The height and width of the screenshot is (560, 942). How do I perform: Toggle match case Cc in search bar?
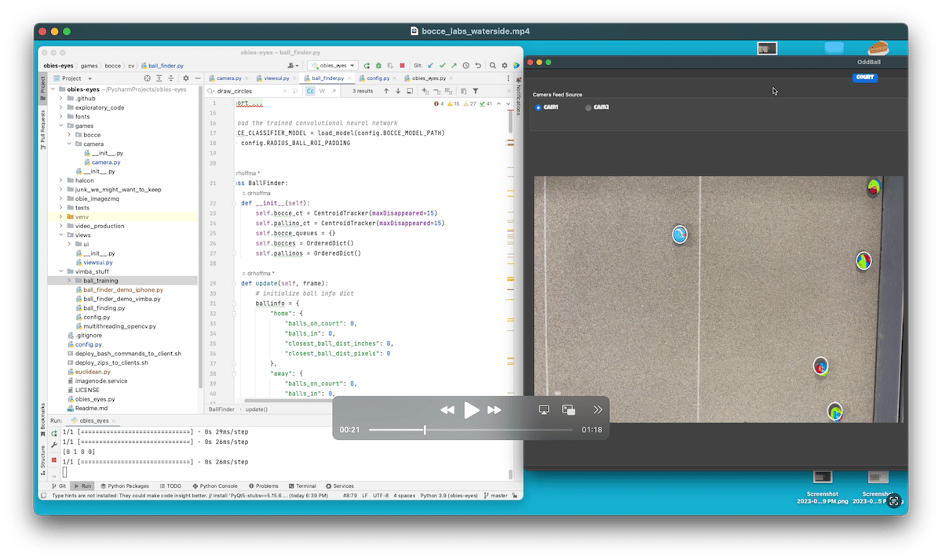tap(310, 91)
